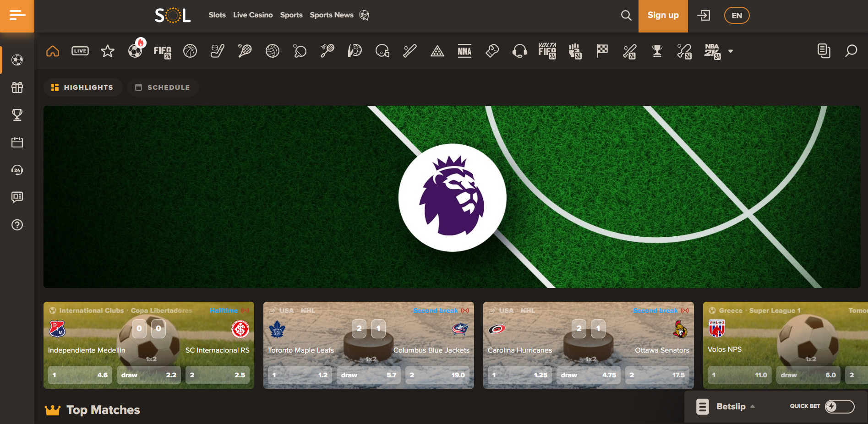Select the trophy category in sports bar
This screenshot has height=424, width=868.
click(657, 51)
